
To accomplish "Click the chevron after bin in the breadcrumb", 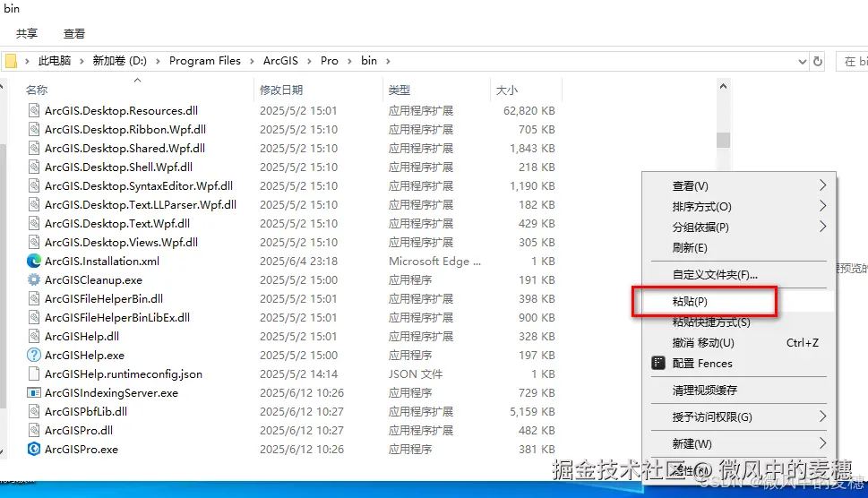I will pos(388,61).
